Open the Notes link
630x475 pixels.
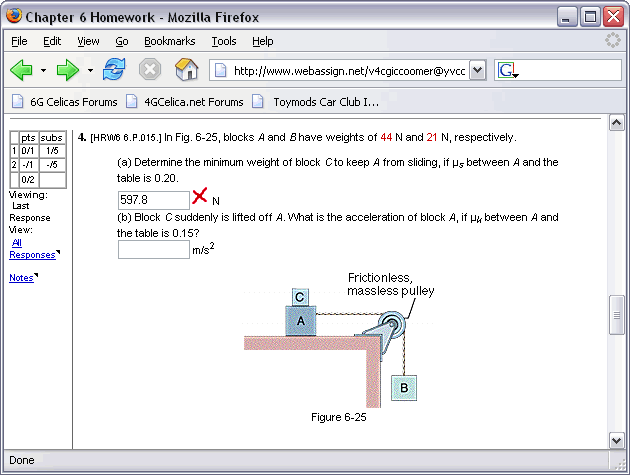(21, 278)
